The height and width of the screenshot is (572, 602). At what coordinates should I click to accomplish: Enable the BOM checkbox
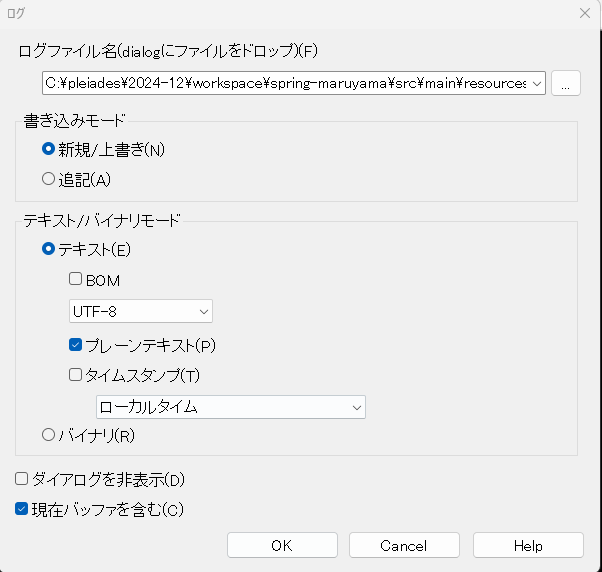click(76, 280)
